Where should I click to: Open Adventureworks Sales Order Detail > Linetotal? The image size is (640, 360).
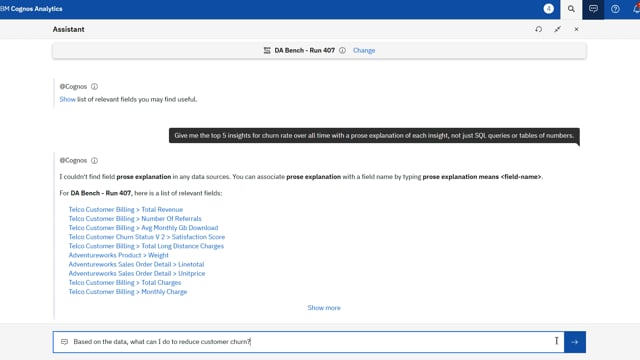tap(136, 264)
